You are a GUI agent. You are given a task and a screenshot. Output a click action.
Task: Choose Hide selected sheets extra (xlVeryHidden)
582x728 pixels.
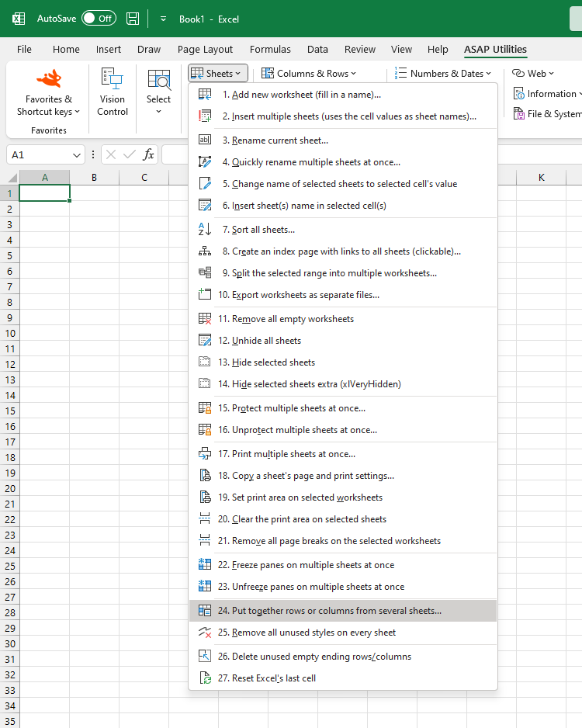(x=343, y=384)
